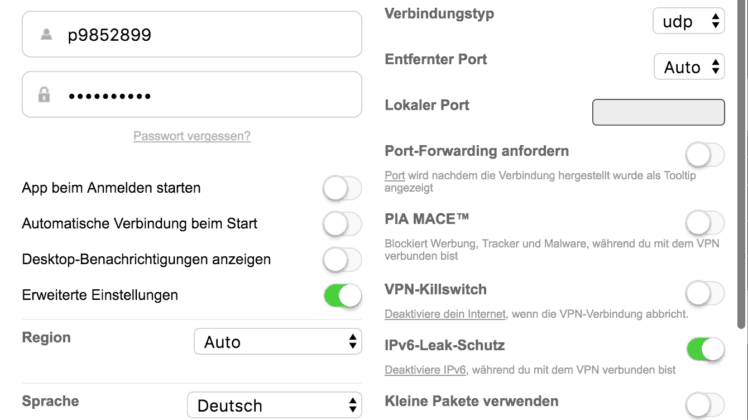Enable Kleine Pakete verwenden switch
748x420 pixels.
click(705, 405)
